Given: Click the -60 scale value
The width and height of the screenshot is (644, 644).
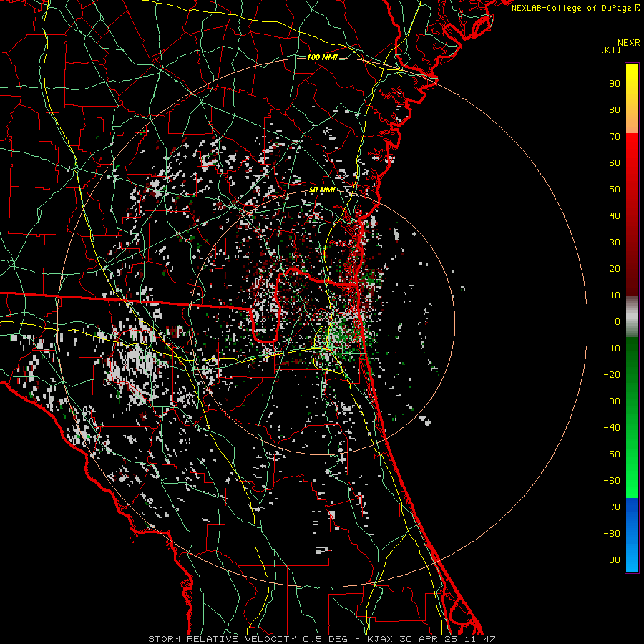Looking at the screenshot, I should click(612, 481).
